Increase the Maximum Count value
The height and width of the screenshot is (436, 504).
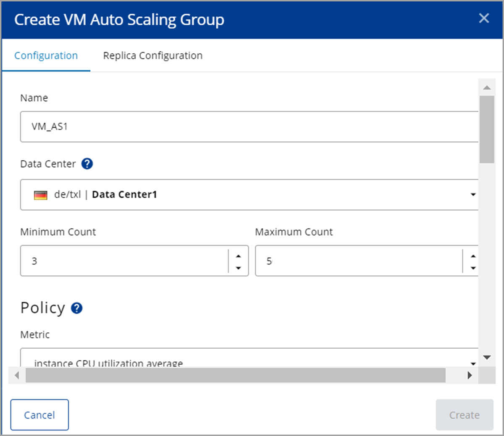[473, 256]
